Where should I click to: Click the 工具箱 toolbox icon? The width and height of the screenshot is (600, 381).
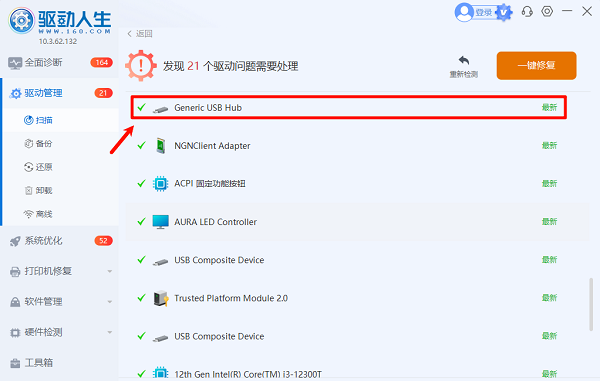click(x=15, y=363)
